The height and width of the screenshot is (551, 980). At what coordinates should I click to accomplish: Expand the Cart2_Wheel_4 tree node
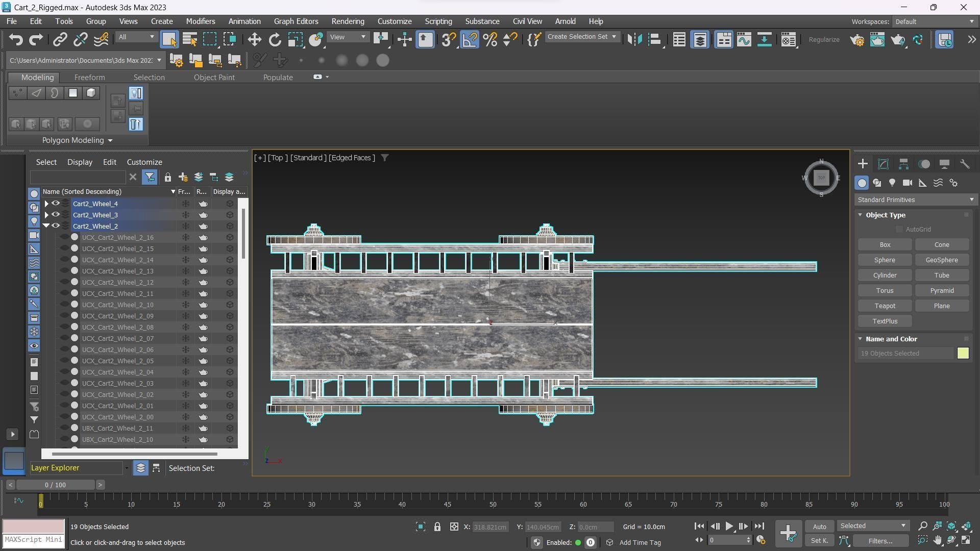click(46, 204)
